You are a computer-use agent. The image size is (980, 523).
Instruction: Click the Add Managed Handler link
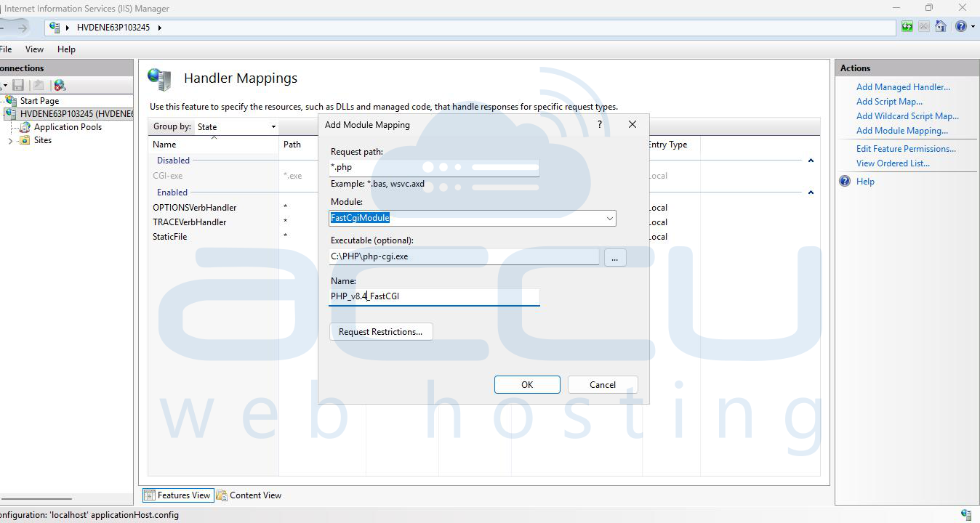[x=903, y=87]
